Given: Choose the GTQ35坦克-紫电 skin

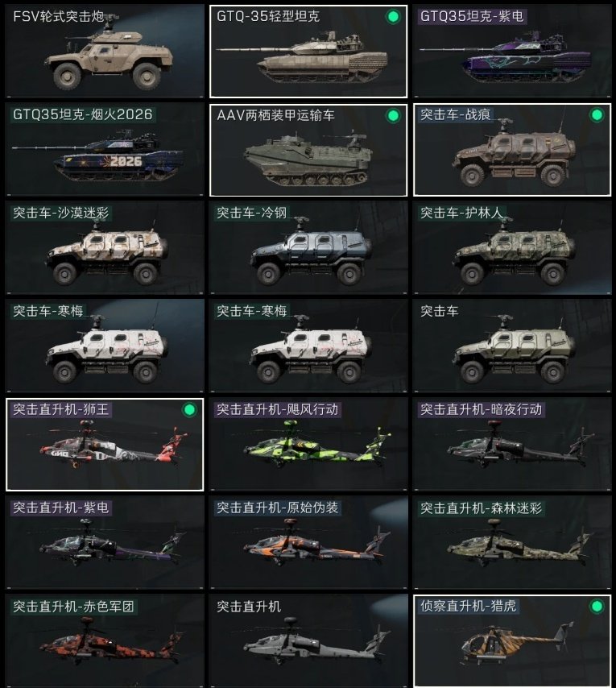Looking at the screenshot, I should pyautogui.click(x=512, y=52).
